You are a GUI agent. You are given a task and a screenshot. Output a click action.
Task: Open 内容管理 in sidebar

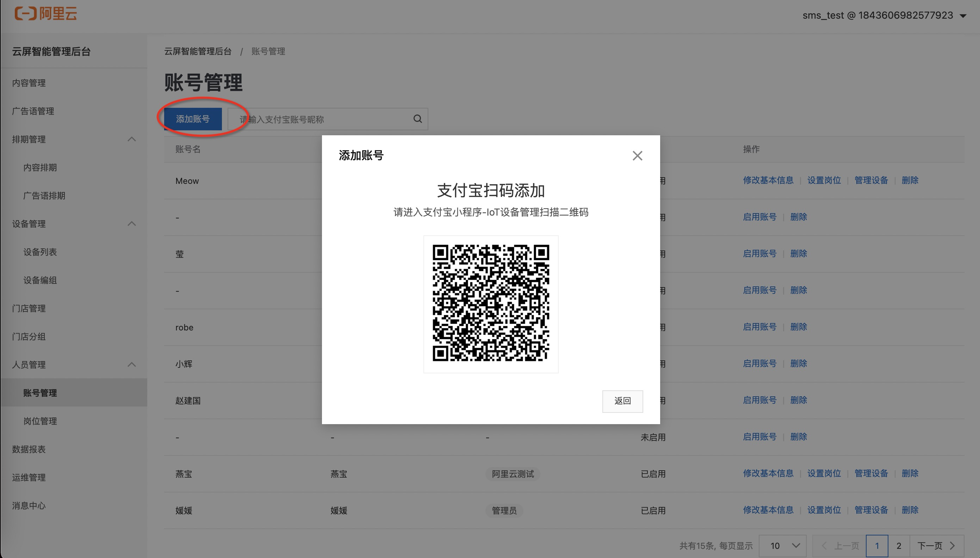tap(29, 83)
